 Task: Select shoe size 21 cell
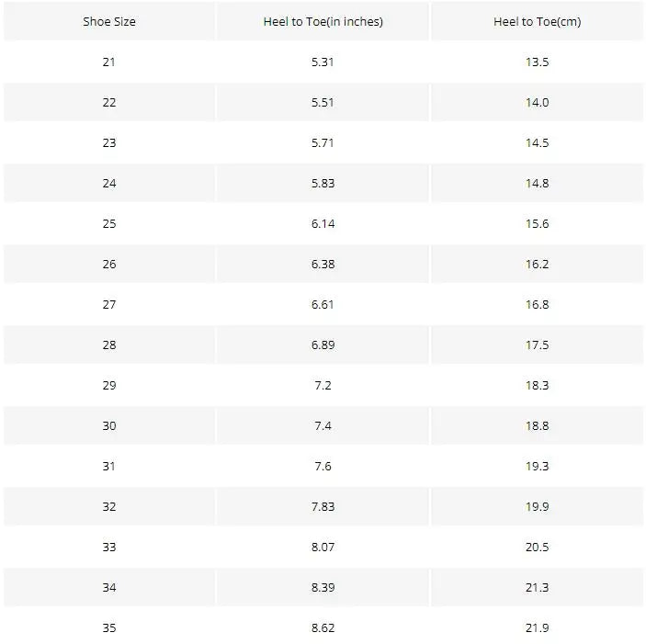pos(109,62)
